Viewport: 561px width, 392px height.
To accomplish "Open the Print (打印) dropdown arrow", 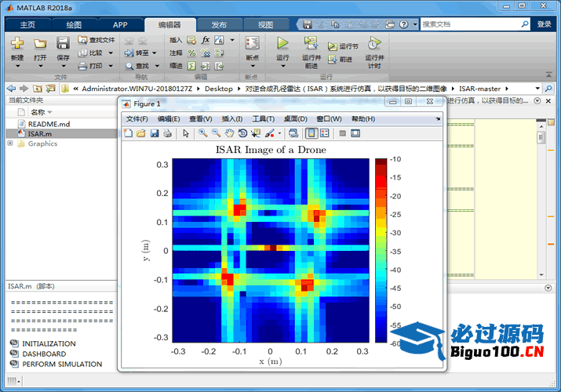I will (x=111, y=66).
